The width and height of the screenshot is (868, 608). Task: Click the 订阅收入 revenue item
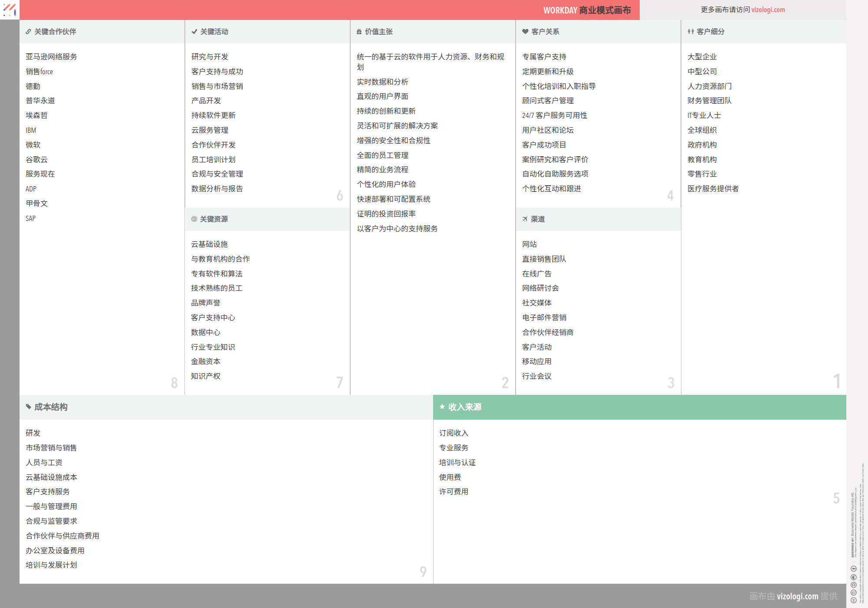pos(454,433)
